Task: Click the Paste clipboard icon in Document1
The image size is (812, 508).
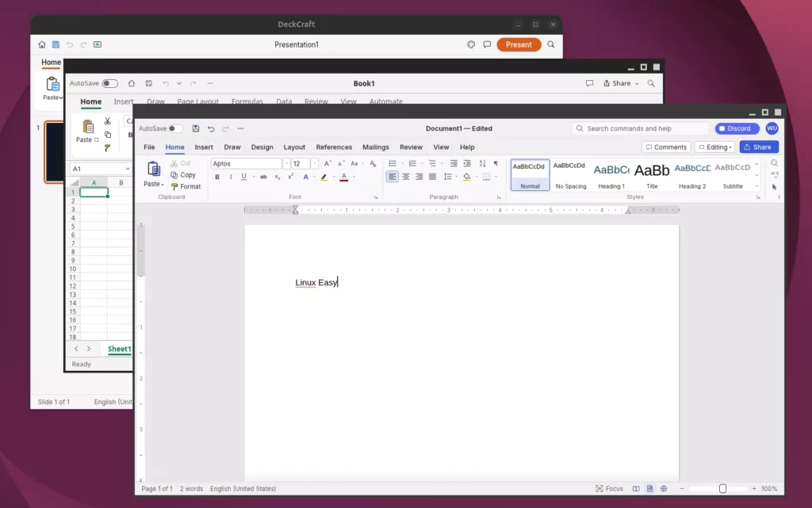Action: 153,169
